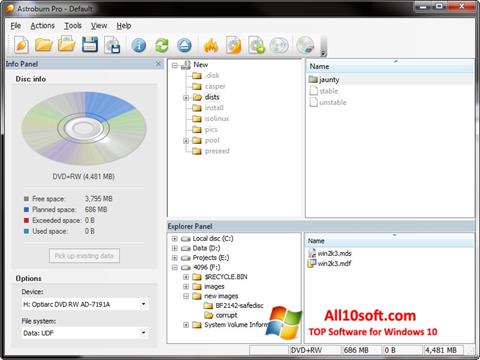Select the stable file entry

pos(324,91)
